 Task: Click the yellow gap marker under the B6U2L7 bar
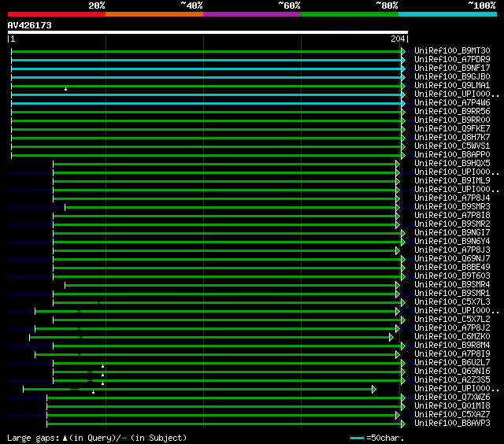coord(103,366)
